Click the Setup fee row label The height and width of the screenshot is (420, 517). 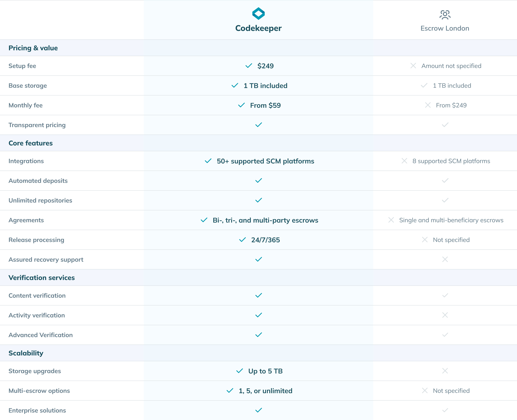22,66
